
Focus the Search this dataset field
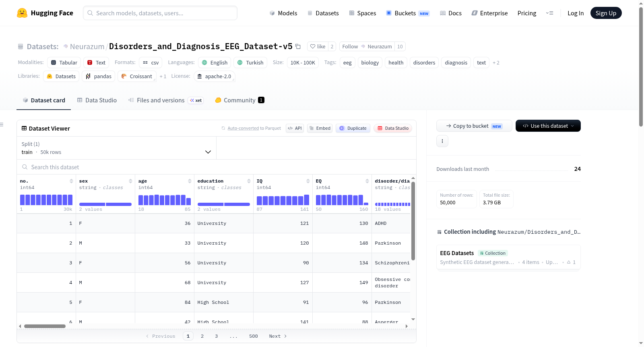[x=217, y=167]
